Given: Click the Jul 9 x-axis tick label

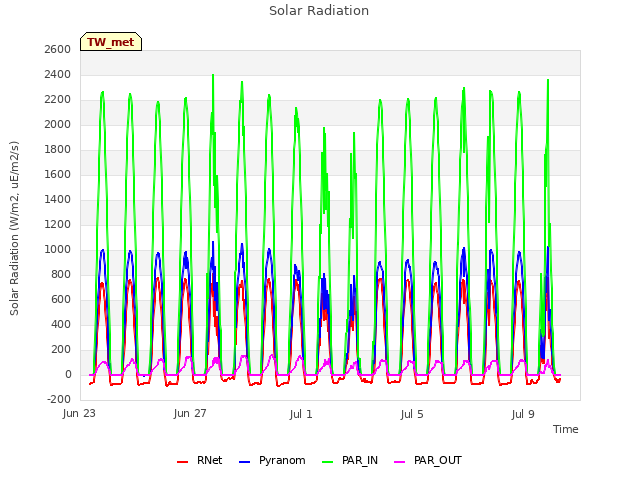Looking at the screenshot, I should pyautogui.click(x=523, y=414).
